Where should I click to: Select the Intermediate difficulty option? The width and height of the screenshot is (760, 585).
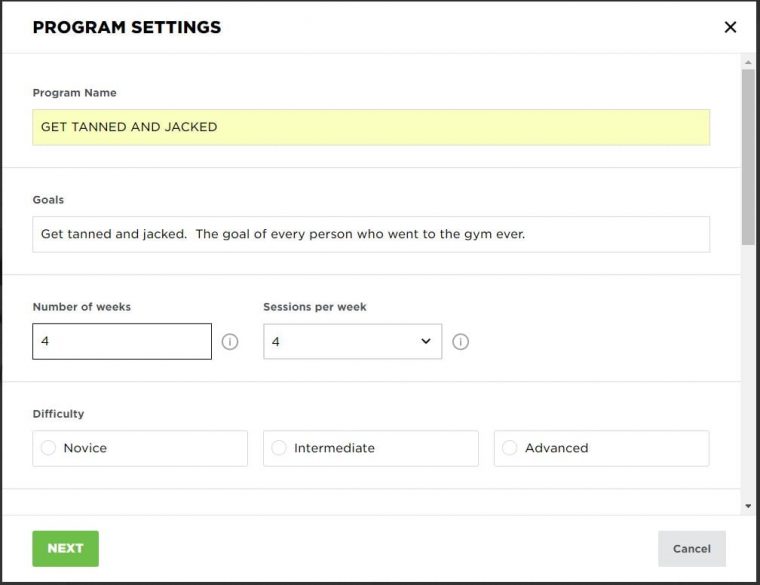pos(371,448)
